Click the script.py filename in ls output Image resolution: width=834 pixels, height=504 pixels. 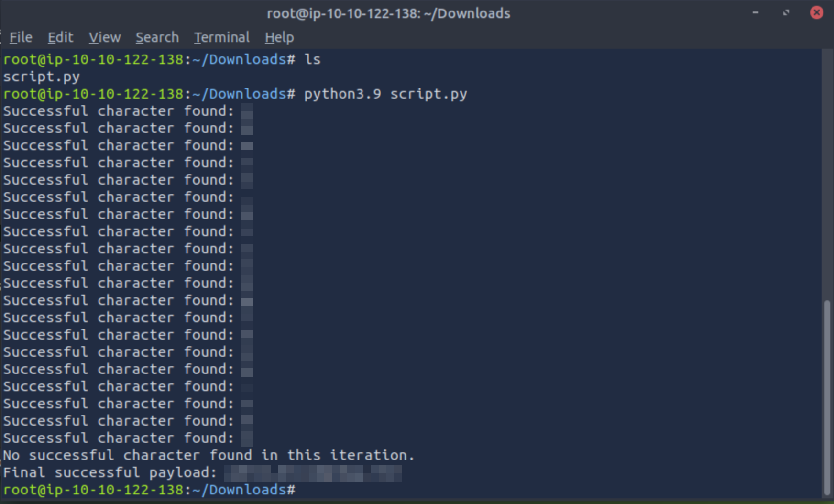(42, 77)
